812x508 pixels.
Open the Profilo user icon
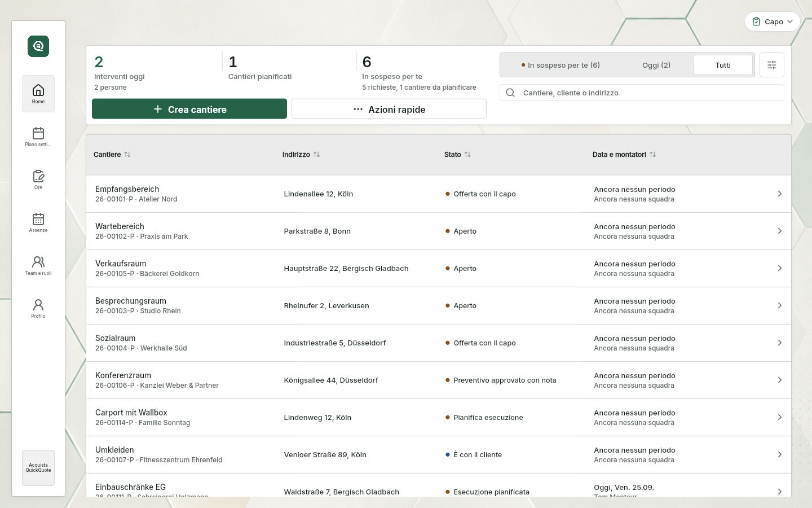pos(38,305)
